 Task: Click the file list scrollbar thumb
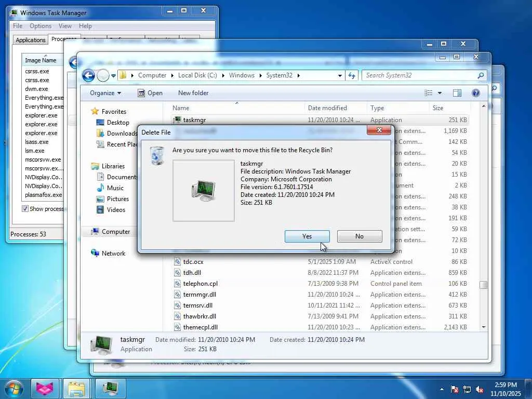tap(484, 285)
